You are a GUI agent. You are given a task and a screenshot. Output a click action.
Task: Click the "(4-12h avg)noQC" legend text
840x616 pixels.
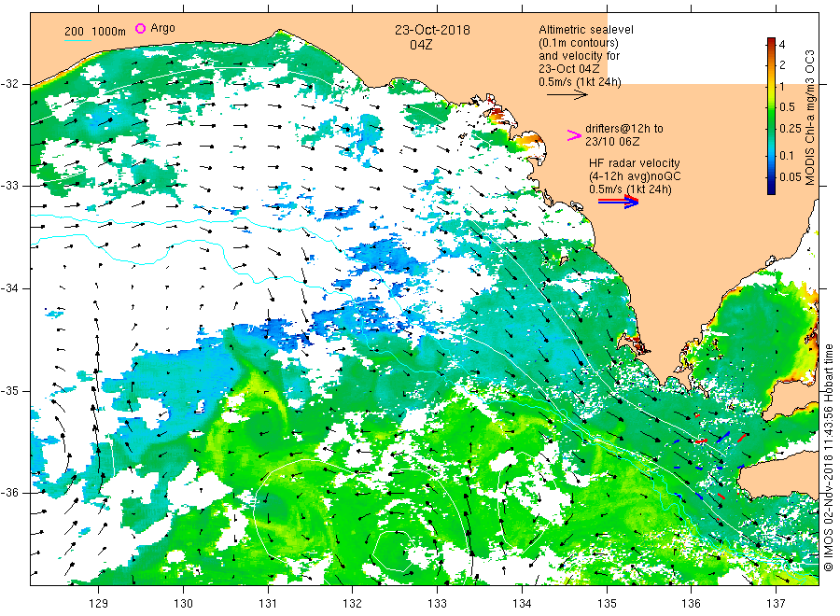tap(635, 176)
